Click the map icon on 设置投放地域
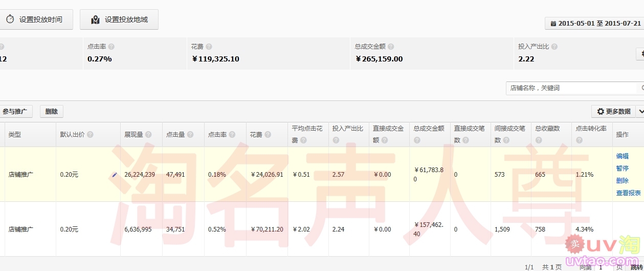 click(x=95, y=19)
